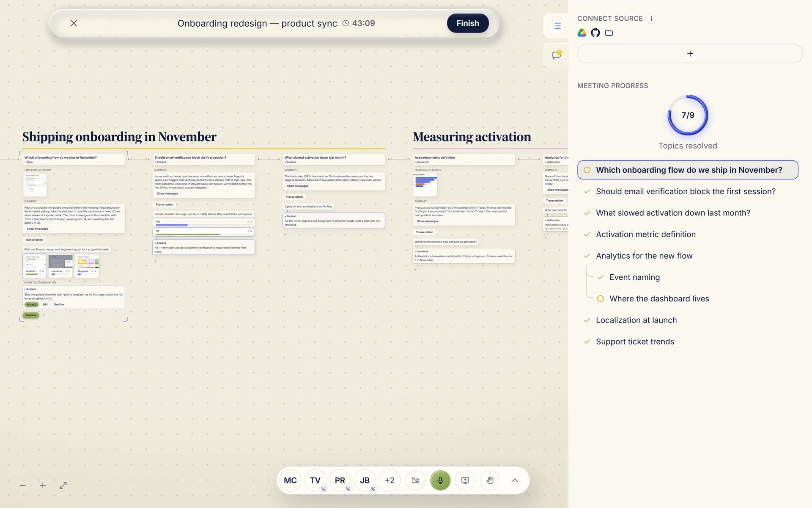Select topic 'Which onboarding flow do we ship in November?'
Screen dimensions: 812x508
tap(688, 170)
